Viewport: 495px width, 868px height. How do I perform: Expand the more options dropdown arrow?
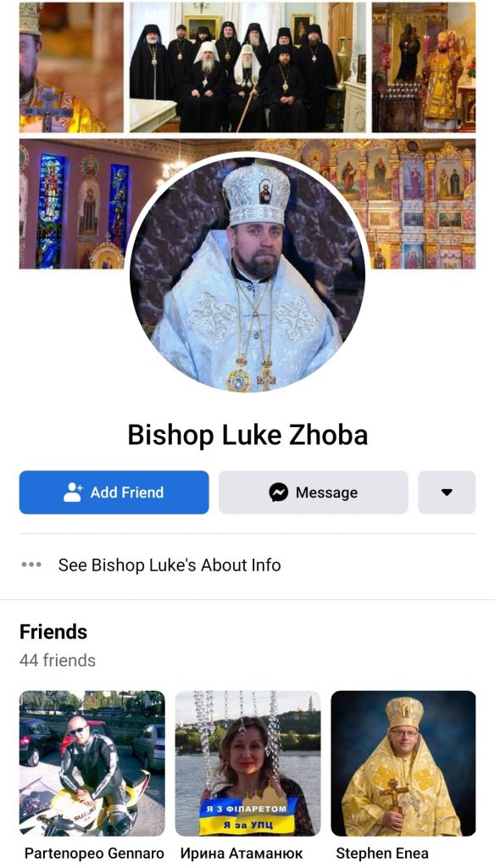(x=447, y=492)
